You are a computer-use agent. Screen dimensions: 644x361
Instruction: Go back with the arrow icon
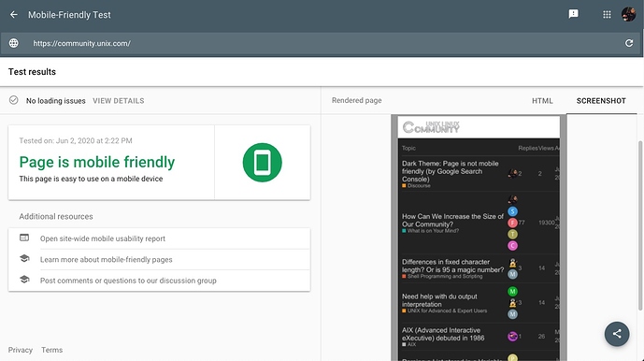click(x=14, y=15)
